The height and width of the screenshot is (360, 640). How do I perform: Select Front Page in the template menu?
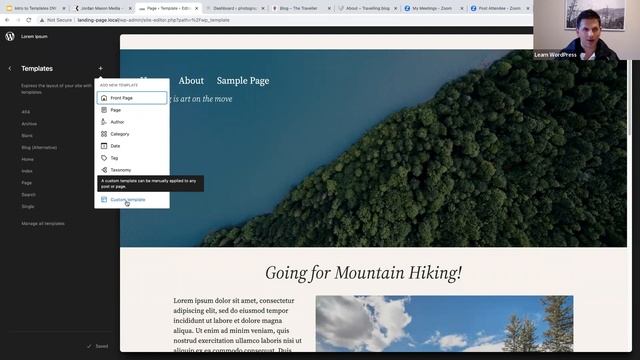(x=132, y=98)
